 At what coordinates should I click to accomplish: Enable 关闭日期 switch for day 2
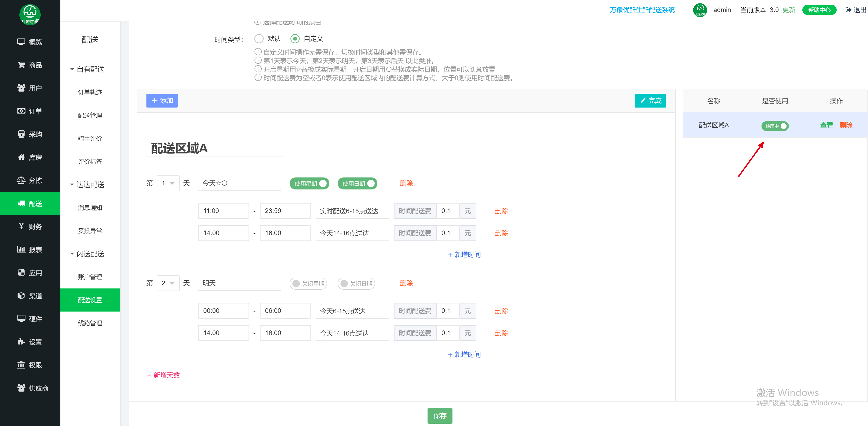(356, 284)
